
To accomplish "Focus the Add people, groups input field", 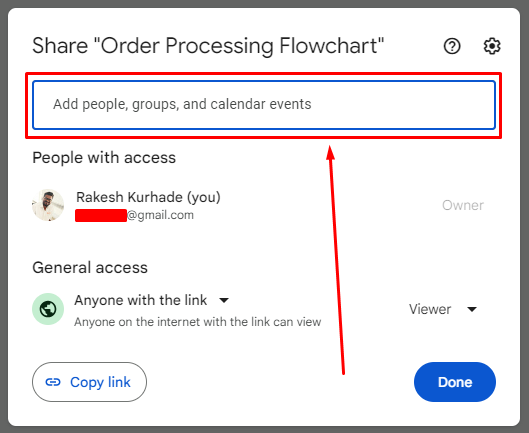I will coord(264,105).
